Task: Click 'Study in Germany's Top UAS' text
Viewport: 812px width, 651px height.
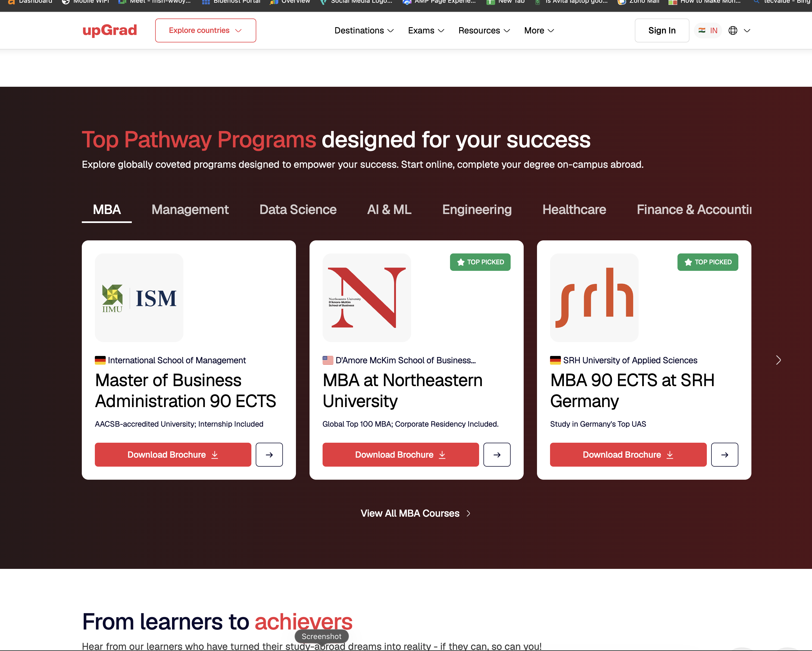Action: point(598,424)
